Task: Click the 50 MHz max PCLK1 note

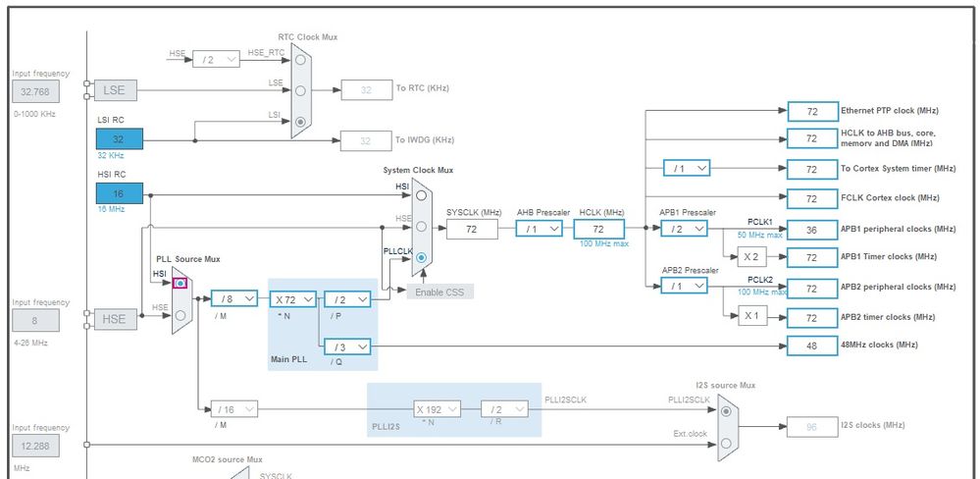Action: point(760,236)
